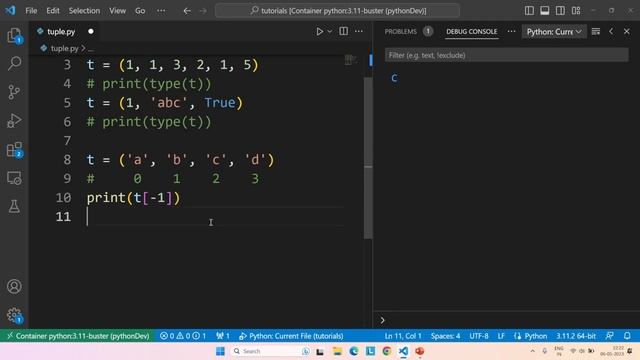This screenshot has height=360, width=640.
Task: Open the Python: Current debug session dropdown
Action: (554, 31)
